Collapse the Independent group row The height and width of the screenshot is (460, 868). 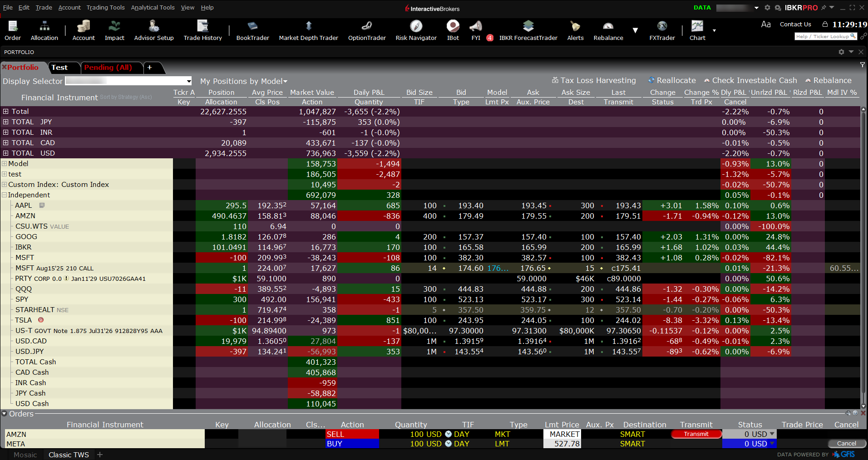pos(4,195)
